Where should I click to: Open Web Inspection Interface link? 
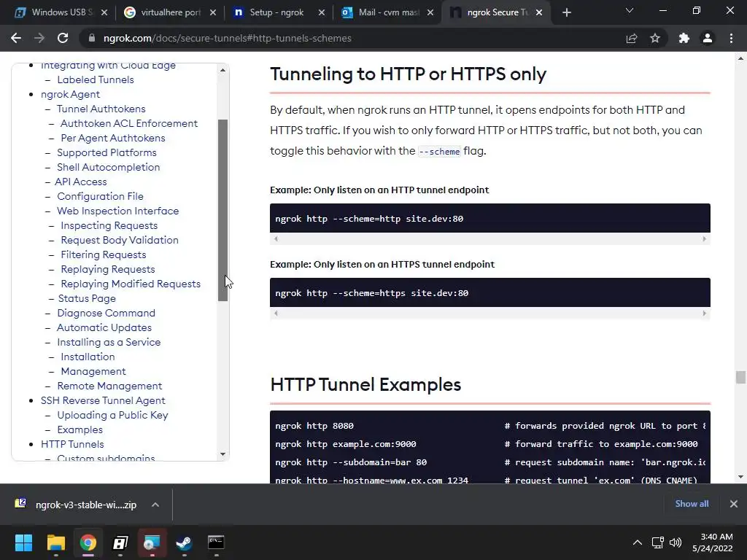(117, 211)
